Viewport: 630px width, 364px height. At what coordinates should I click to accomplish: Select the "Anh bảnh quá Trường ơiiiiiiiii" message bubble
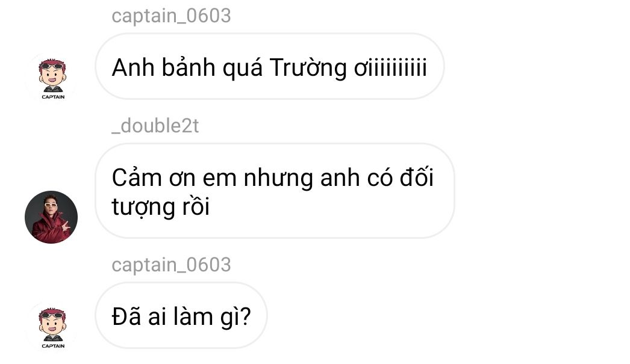pos(270,67)
